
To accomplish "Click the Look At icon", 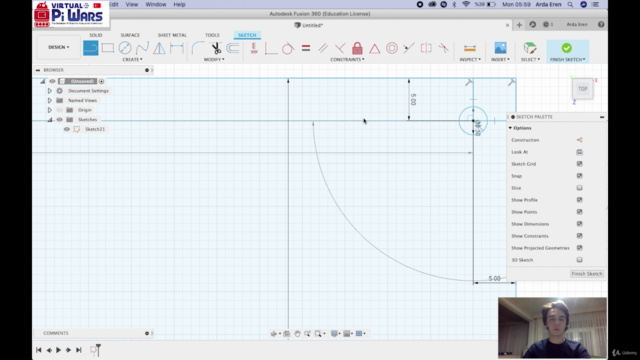I will tap(579, 152).
